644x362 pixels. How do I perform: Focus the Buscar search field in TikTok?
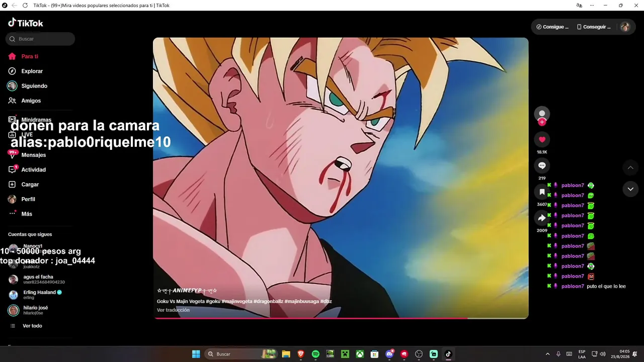pos(40,39)
